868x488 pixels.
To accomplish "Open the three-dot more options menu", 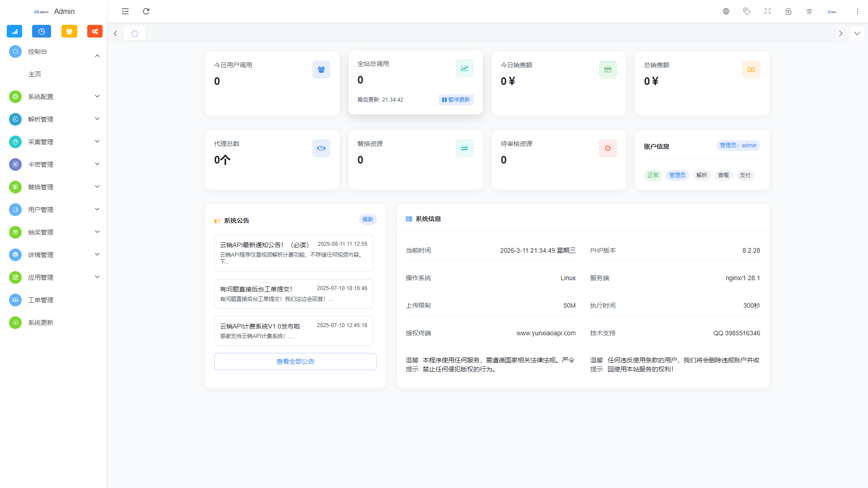I will coord(858,11).
